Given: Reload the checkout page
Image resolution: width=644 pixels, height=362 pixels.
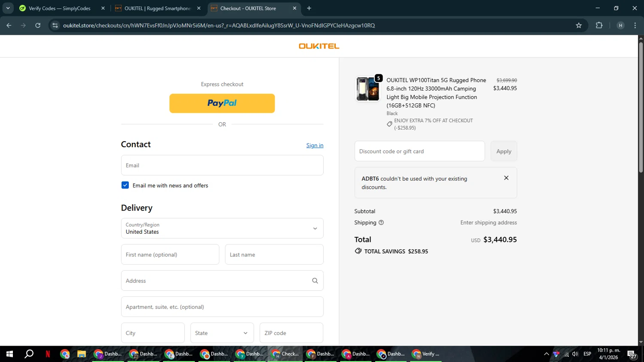Looking at the screenshot, I should click(x=38, y=25).
